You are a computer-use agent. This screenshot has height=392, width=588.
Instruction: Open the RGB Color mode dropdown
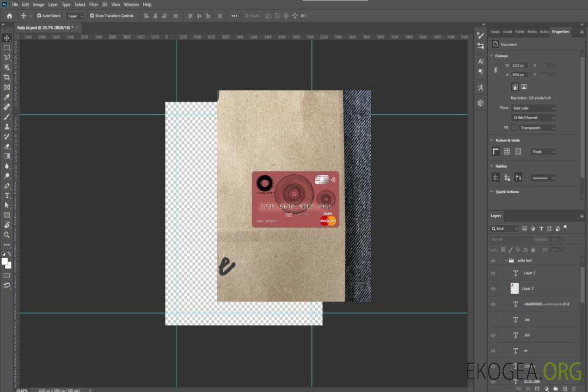click(534, 108)
